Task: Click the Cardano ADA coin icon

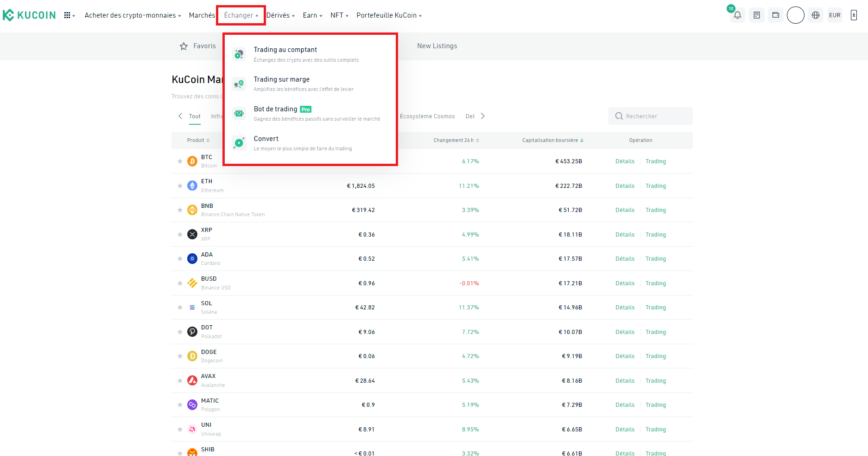Action: click(192, 258)
